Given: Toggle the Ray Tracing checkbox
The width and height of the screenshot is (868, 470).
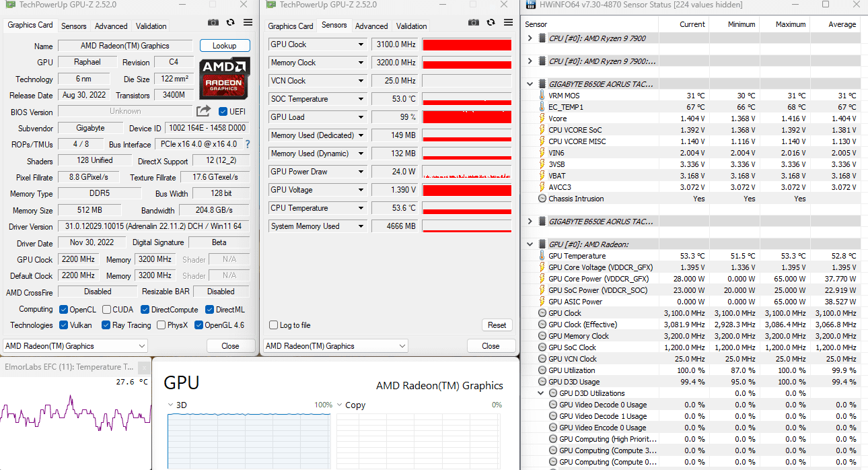Looking at the screenshot, I should (x=106, y=325).
